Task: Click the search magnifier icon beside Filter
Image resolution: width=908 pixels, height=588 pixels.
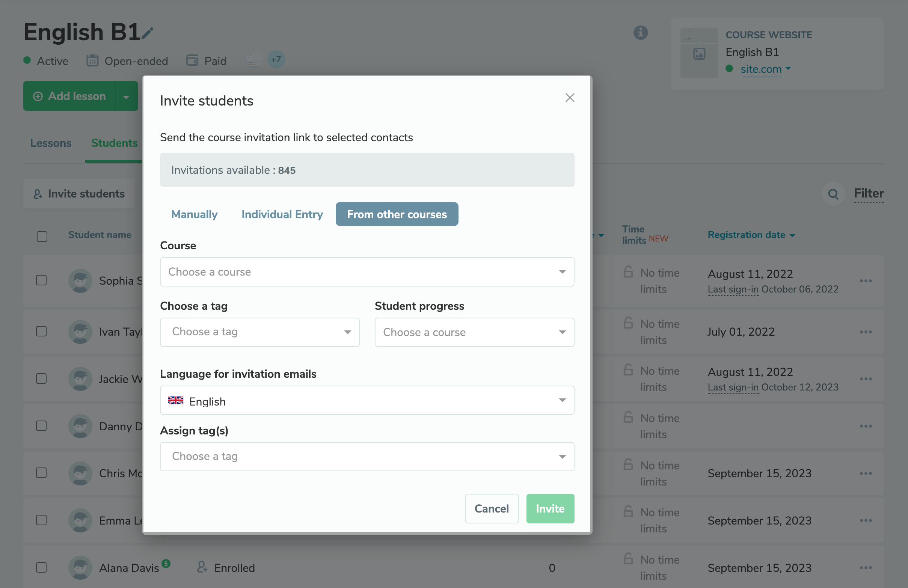Action: [x=833, y=194]
